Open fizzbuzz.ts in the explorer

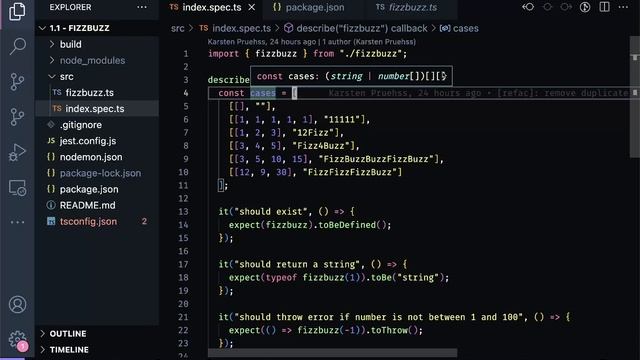tap(89, 93)
